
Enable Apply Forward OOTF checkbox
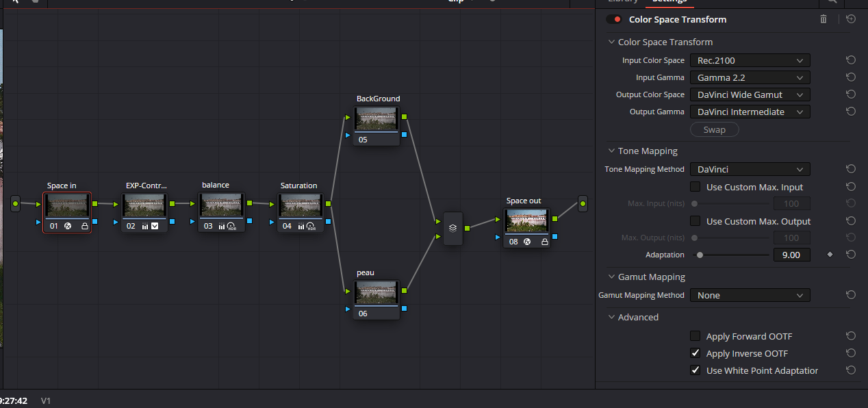pyautogui.click(x=695, y=336)
